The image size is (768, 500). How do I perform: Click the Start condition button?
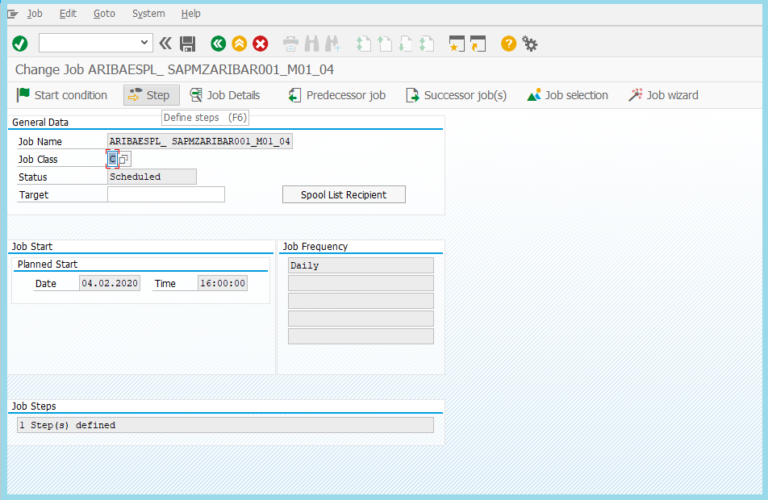pyautogui.click(x=62, y=95)
